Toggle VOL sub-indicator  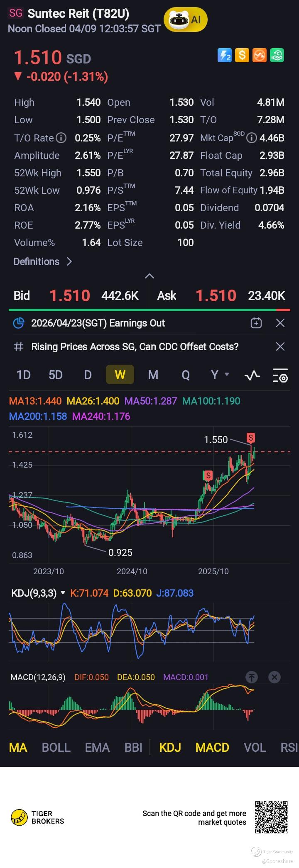pos(255,747)
